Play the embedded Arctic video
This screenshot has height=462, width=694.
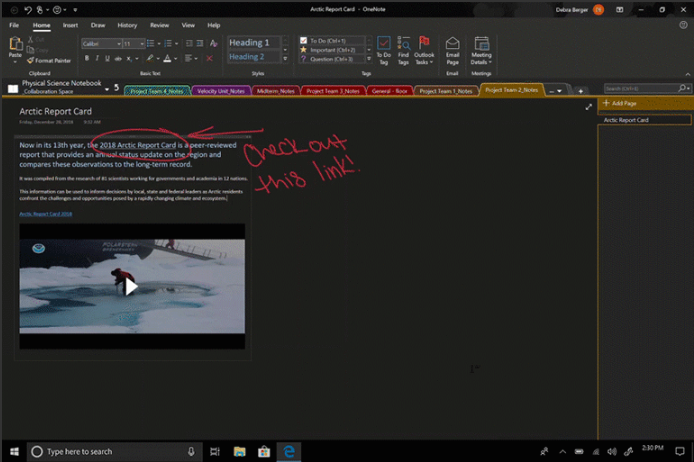click(131, 286)
